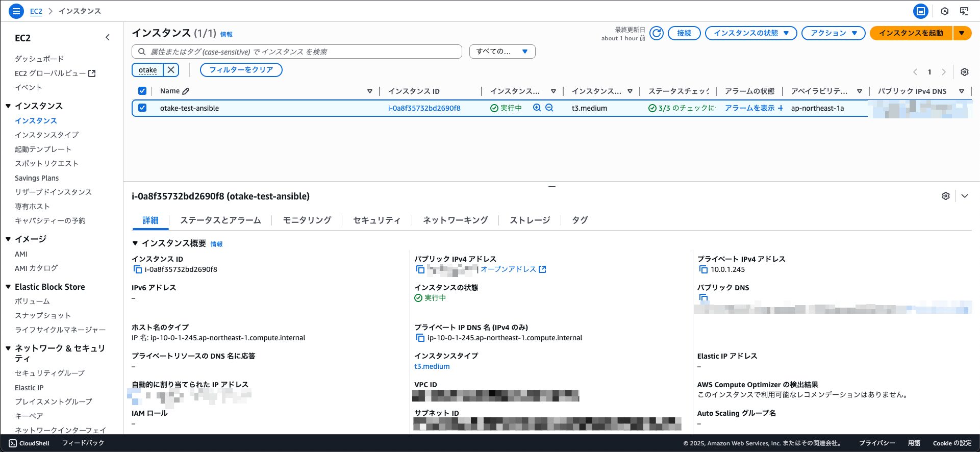Click the monitor icon in top-right corner
The image size is (980, 452).
(x=964, y=11)
